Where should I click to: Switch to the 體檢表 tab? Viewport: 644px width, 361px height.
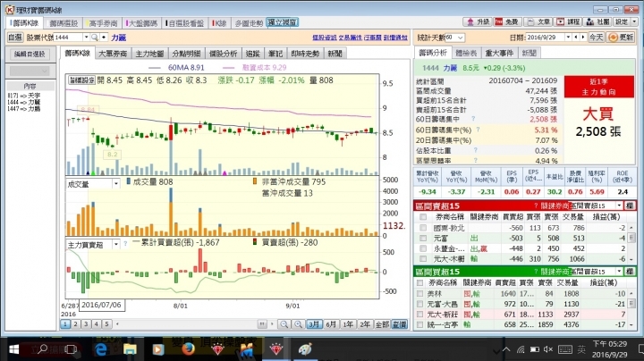click(x=466, y=53)
